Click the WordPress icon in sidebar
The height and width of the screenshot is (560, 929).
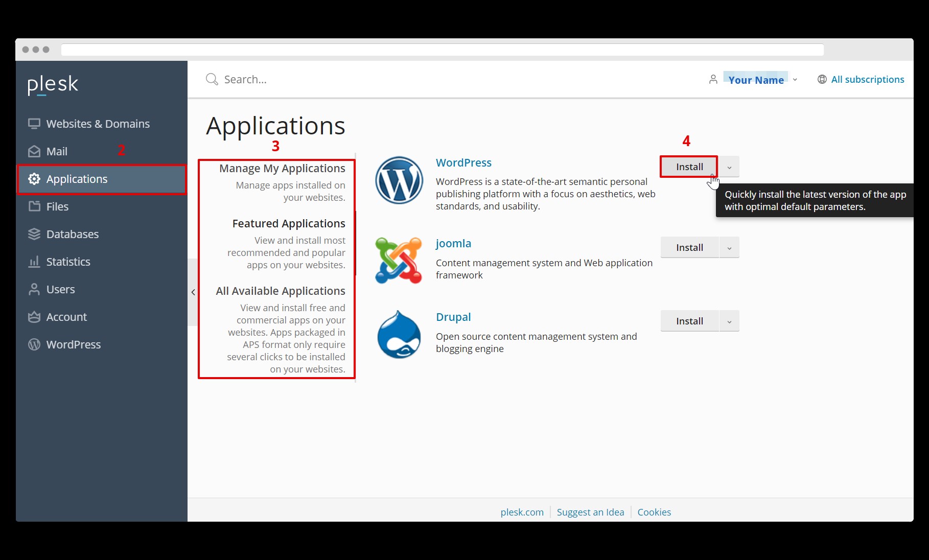pos(34,344)
